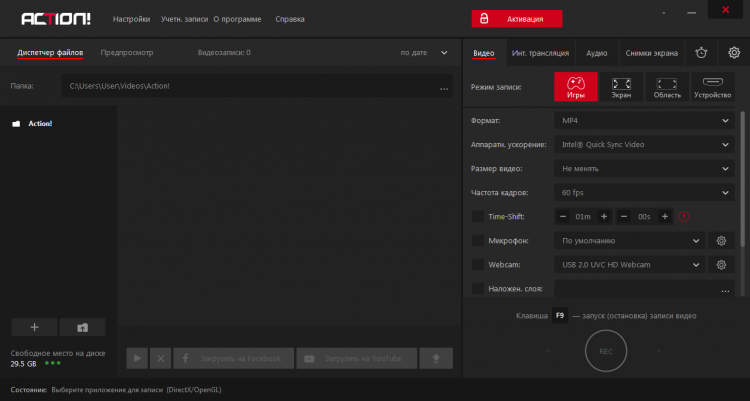This screenshot has width=750, height=401.
Task: Click the Видеозаписи: 0 counter text
Action: pyautogui.click(x=224, y=53)
